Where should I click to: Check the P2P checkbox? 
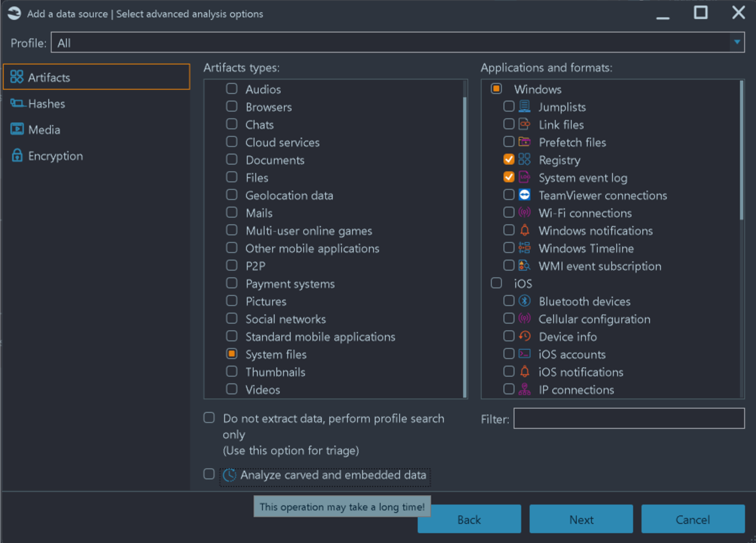(232, 266)
